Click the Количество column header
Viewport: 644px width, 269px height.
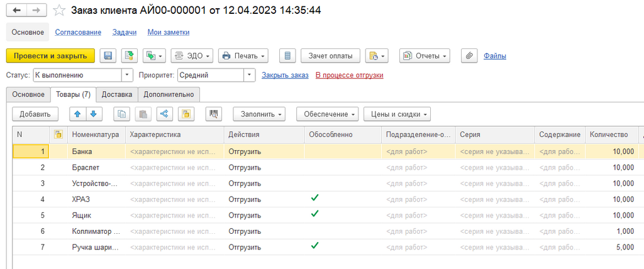[x=611, y=134]
